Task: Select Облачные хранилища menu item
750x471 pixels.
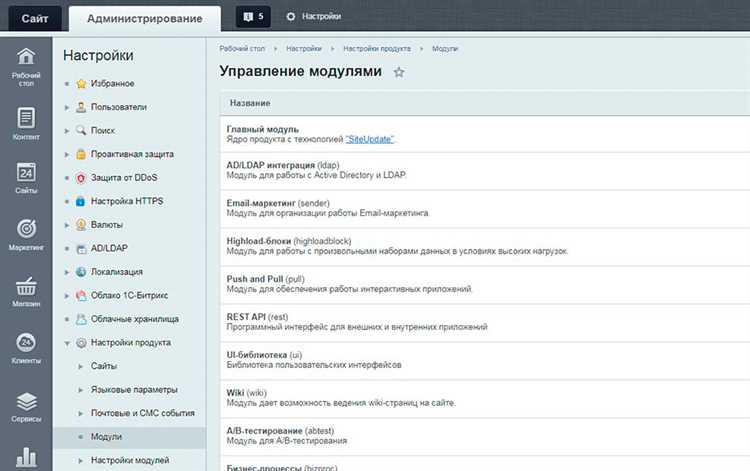Action: click(135, 319)
